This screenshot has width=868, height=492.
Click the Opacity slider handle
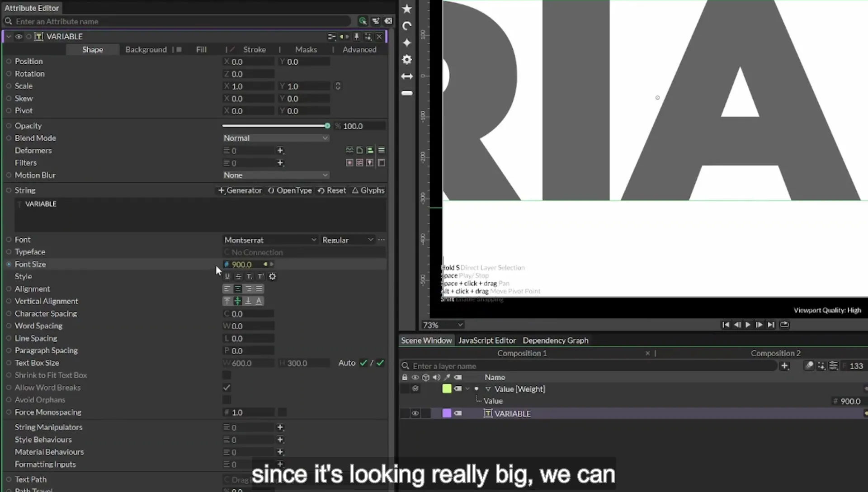click(327, 126)
